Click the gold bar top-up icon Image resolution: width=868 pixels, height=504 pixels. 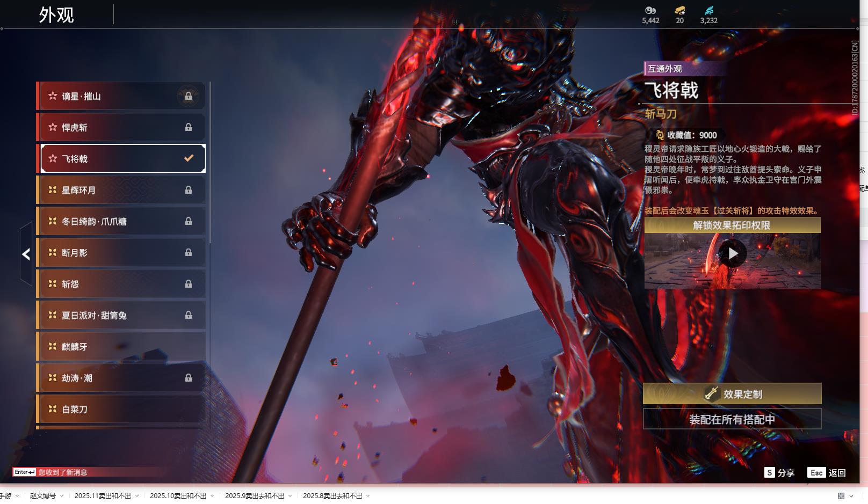coord(679,10)
